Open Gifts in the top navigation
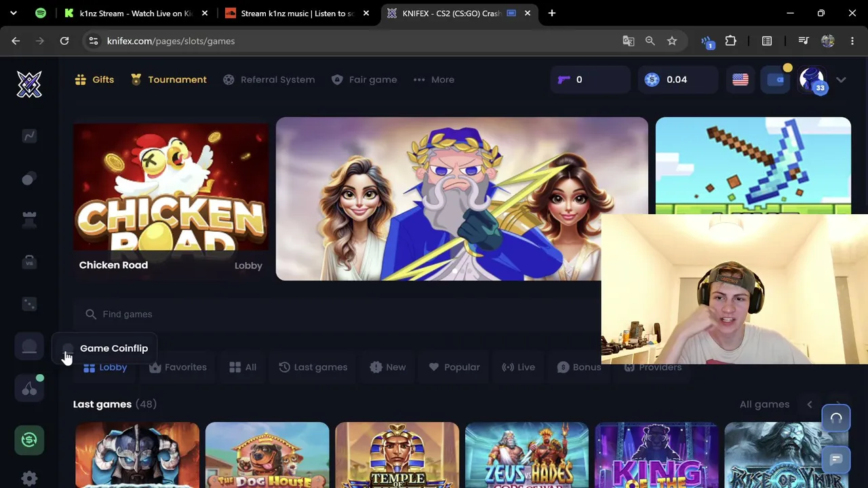The height and width of the screenshot is (488, 868). [94, 80]
